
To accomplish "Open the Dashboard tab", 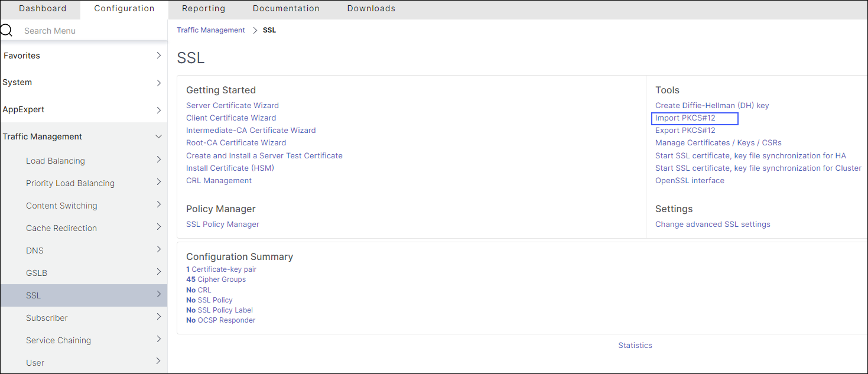I will click(43, 8).
